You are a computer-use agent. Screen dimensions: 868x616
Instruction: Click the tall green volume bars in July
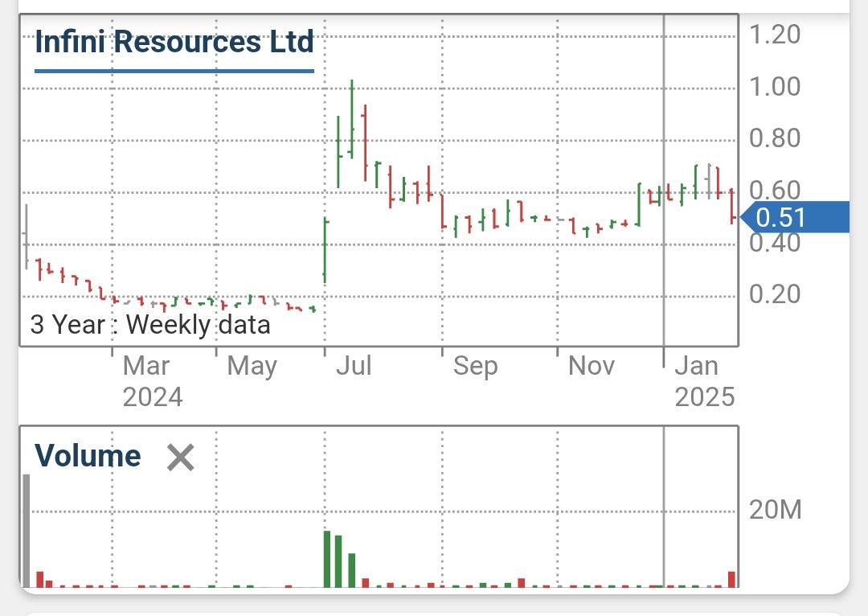pyautogui.click(x=333, y=559)
